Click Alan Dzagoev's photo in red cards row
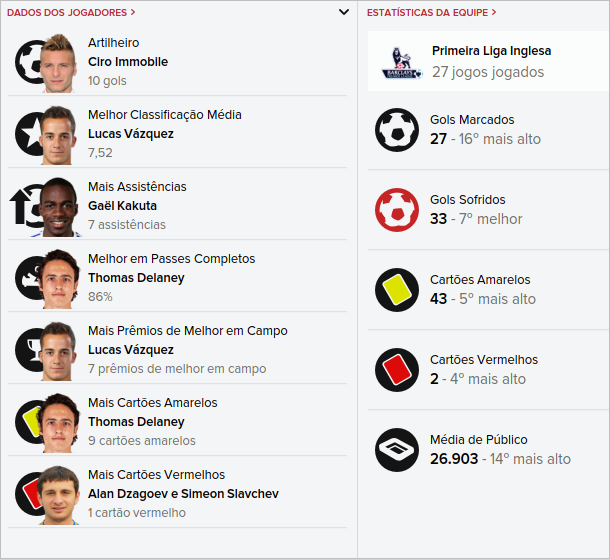This screenshot has width=610, height=559. click(59, 494)
